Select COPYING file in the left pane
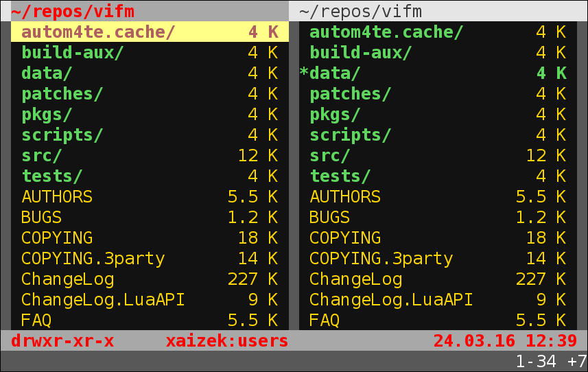588x372 pixels. 150,237
